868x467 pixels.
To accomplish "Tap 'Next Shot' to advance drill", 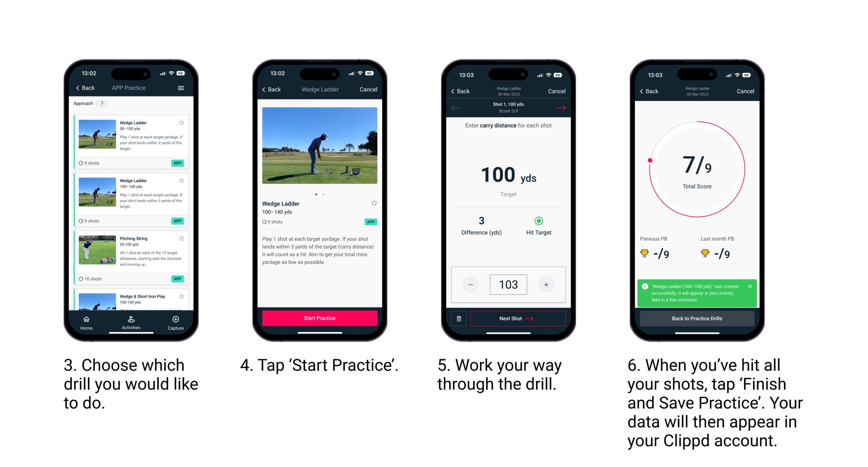I will coord(514,319).
